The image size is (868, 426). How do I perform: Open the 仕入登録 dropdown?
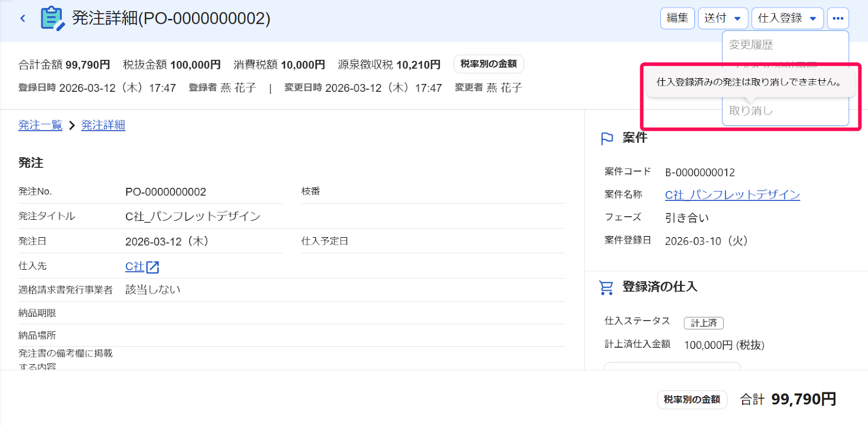(x=787, y=18)
